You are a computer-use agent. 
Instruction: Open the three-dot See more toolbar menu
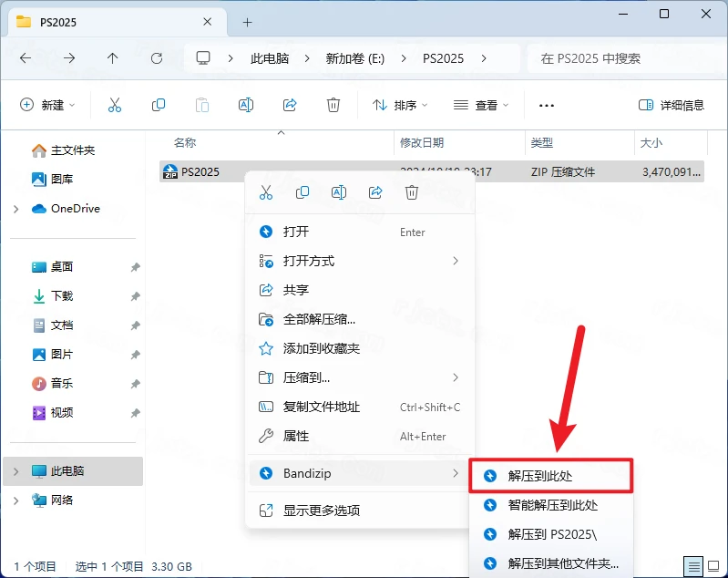point(547,106)
